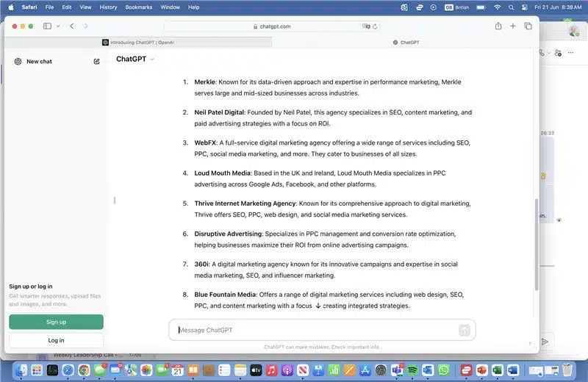Open the Safari Share button
Viewport: 588px width, 382px height.
(x=498, y=26)
